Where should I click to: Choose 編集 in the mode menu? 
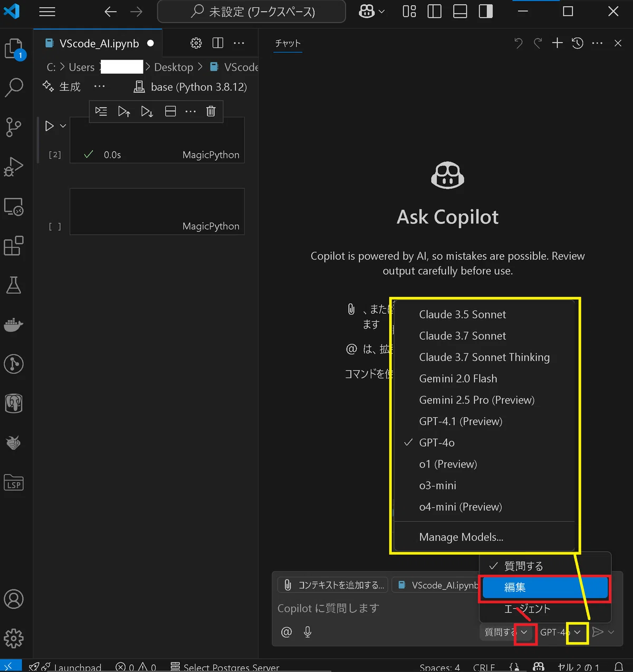point(545,588)
